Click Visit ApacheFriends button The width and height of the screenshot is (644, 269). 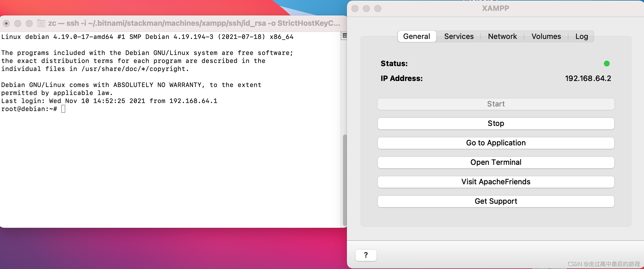click(496, 182)
